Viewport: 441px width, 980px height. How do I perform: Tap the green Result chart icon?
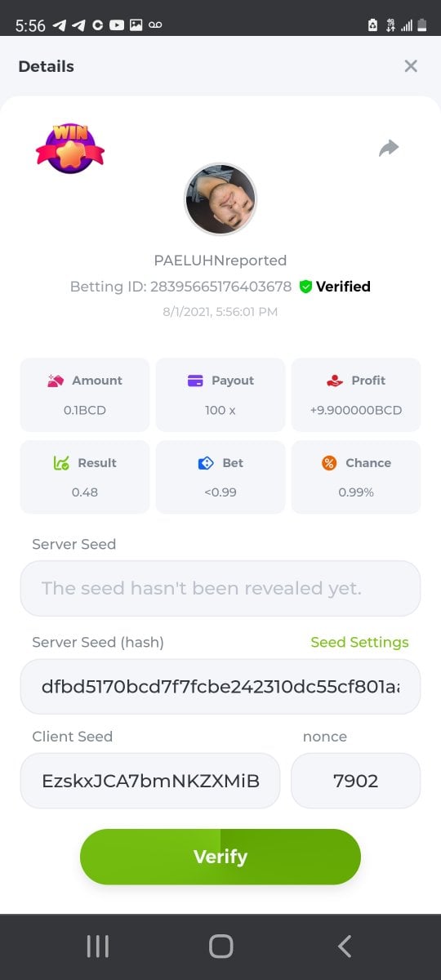click(x=61, y=463)
